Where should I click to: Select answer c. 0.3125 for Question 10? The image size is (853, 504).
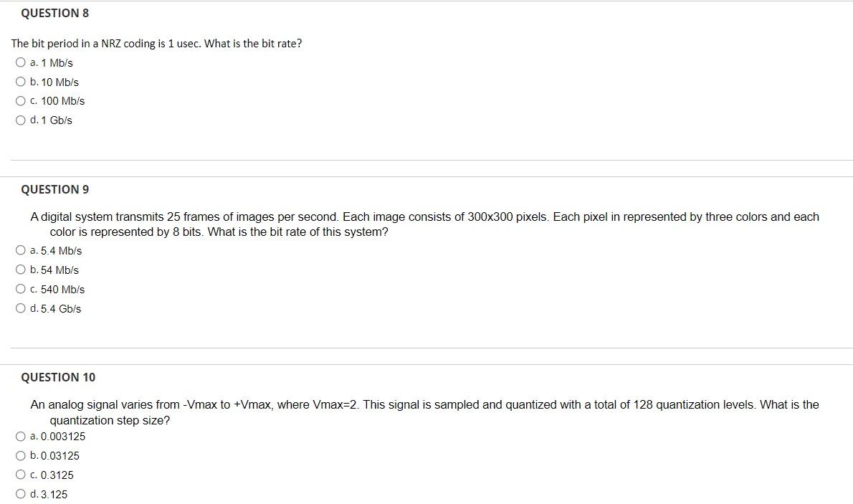tap(21, 474)
